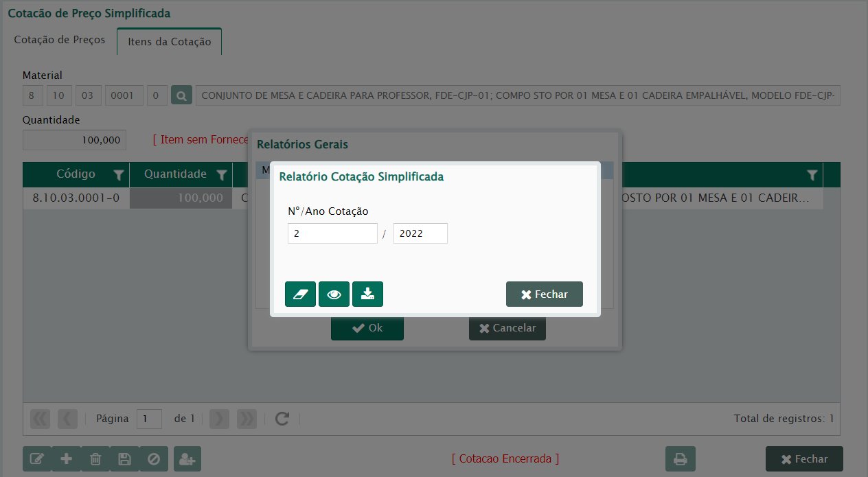This screenshot has width=868, height=477.
Task: Click the printer icon at the bottom
Action: click(x=680, y=459)
